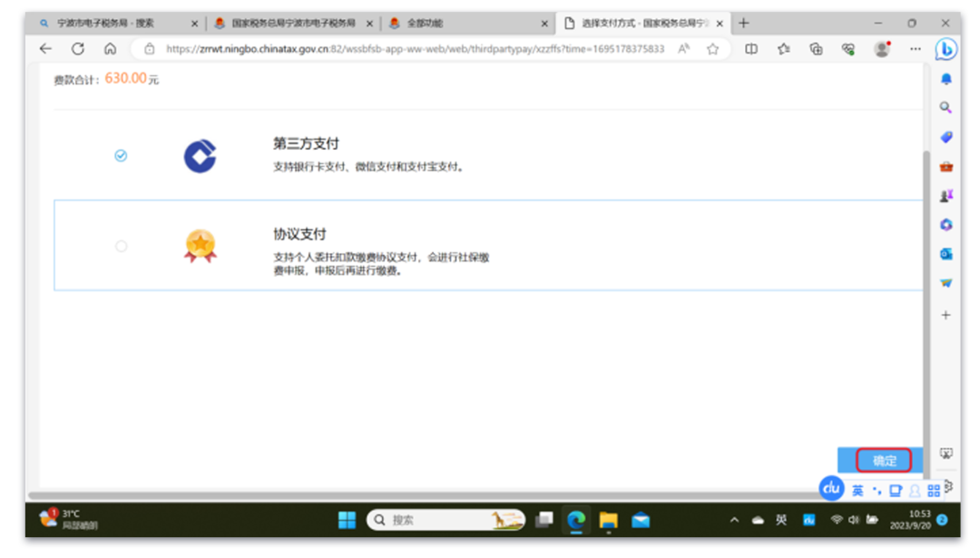Go to browser home page icon
Viewport: 980px width, 558px height.
(110, 49)
